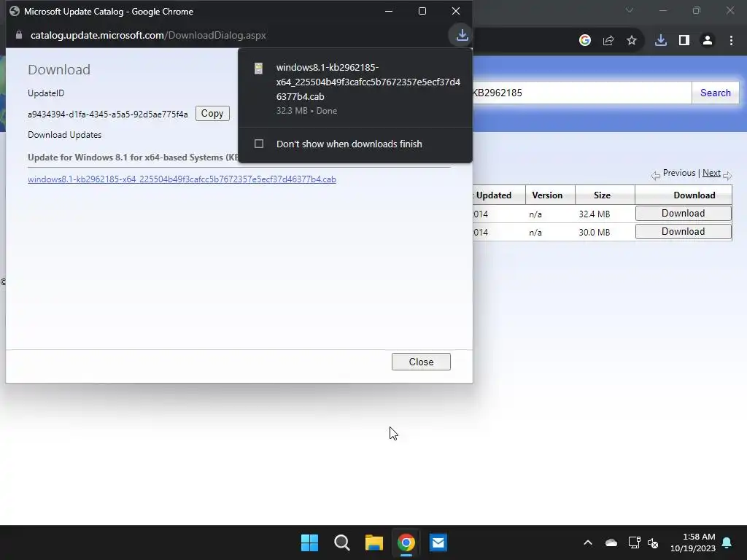Click the '32.3 MB • Done' status text

point(307,111)
